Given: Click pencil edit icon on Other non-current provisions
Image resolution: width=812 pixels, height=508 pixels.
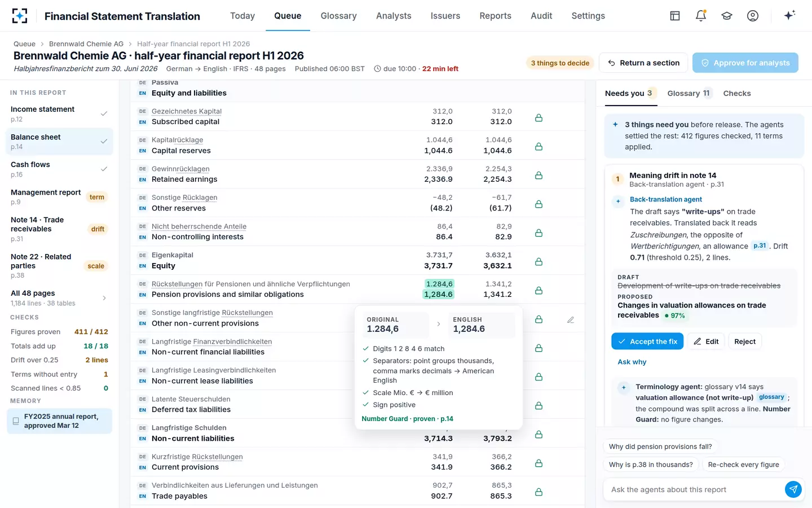Looking at the screenshot, I should [571, 319].
